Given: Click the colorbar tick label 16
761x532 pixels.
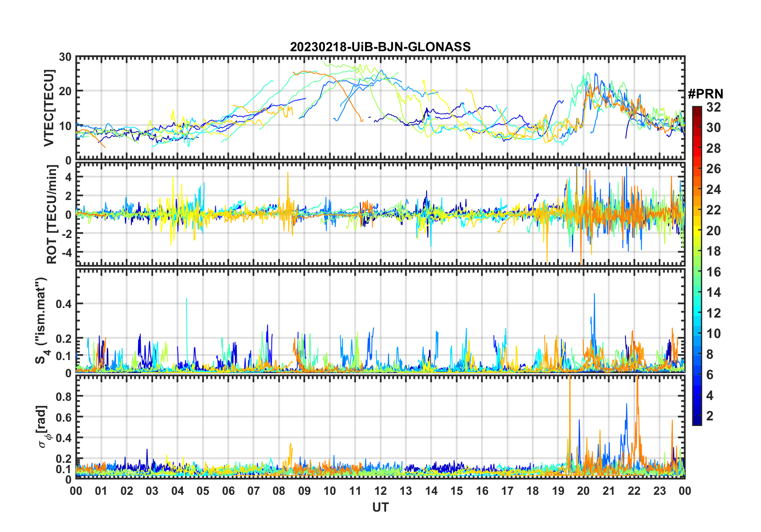Looking at the screenshot, I should click(x=713, y=272).
